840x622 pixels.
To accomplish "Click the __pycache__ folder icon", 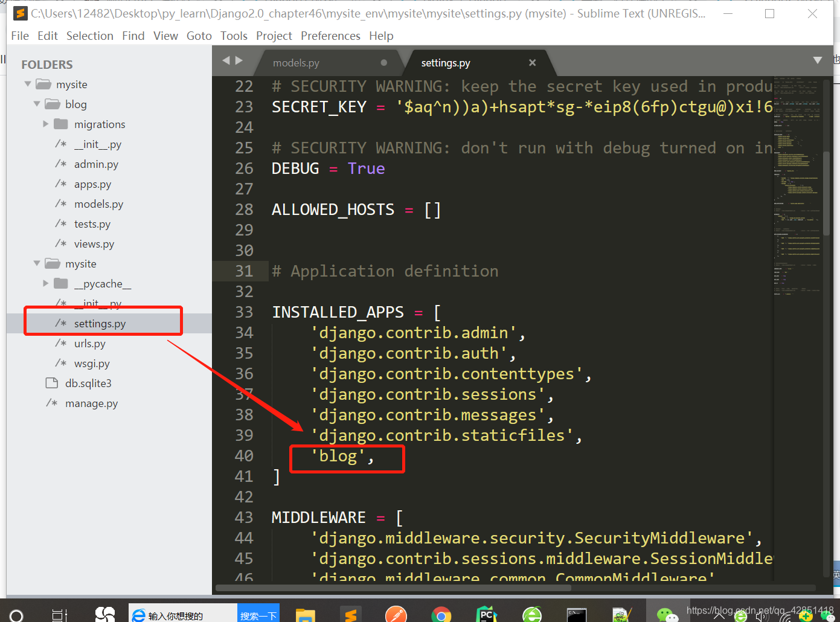I will click(61, 283).
